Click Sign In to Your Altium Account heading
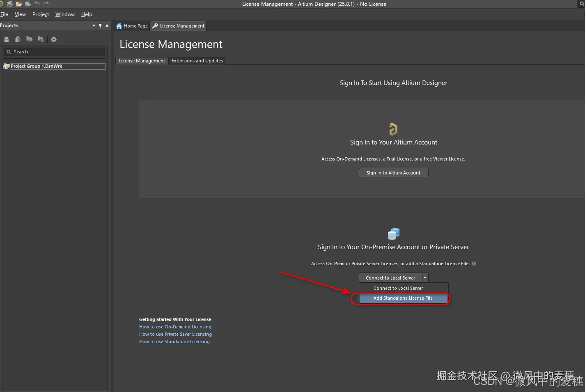Image resolution: width=585 pixels, height=392 pixels. (x=393, y=142)
